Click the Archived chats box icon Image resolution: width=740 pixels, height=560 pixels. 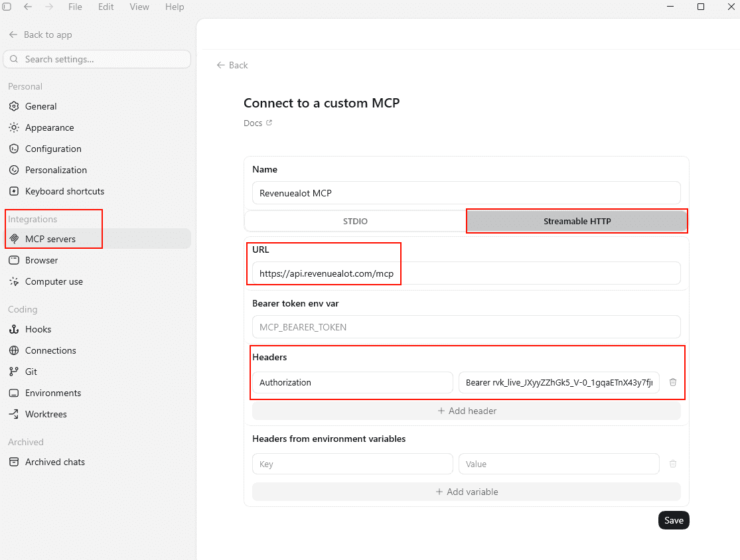(14, 462)
